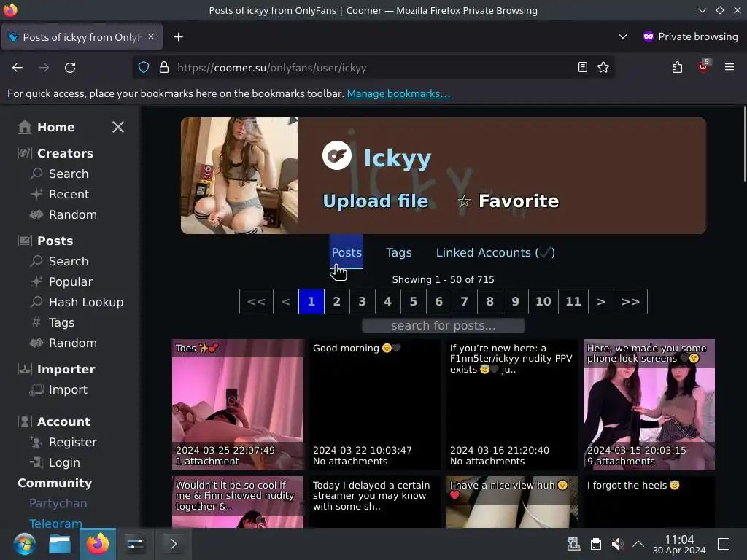
Task: Open Popular posts in sidebar
Action: click(71, 282)
